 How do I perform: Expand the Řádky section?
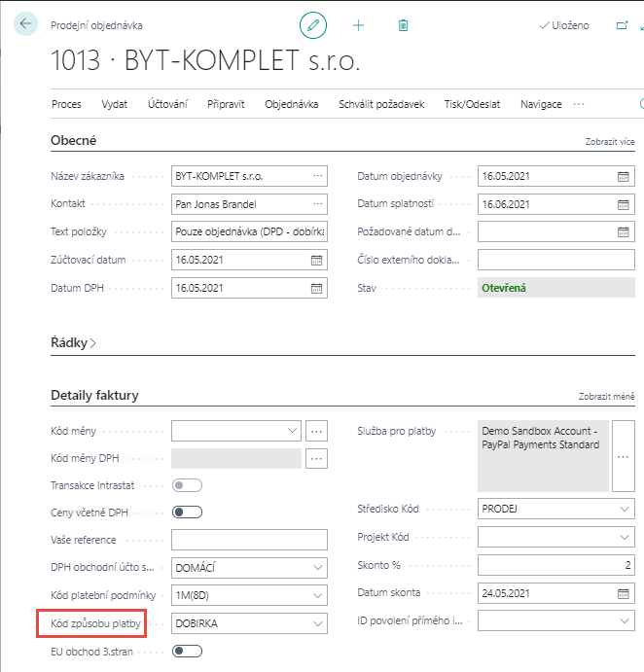pyautogui.click(x=74, y=343)
